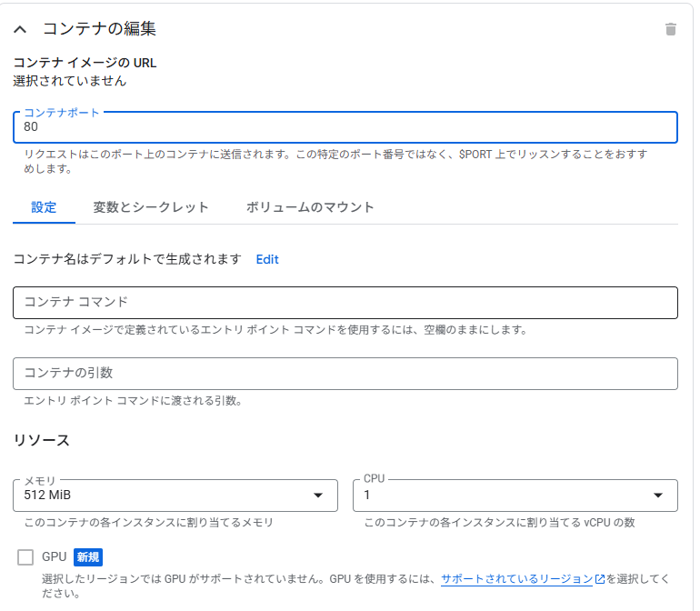700x611 pixels.
Task: Open the CPU count dropdown
Action: (x=515, y=496)
